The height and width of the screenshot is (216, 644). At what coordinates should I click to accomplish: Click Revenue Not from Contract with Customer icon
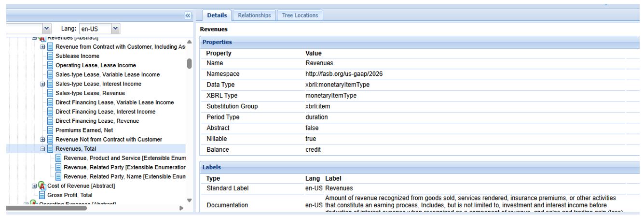[x=51, y=140]
